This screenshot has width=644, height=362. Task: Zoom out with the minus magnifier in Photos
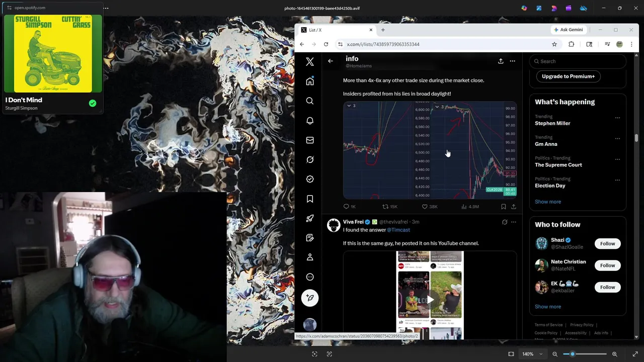[555, 354]
